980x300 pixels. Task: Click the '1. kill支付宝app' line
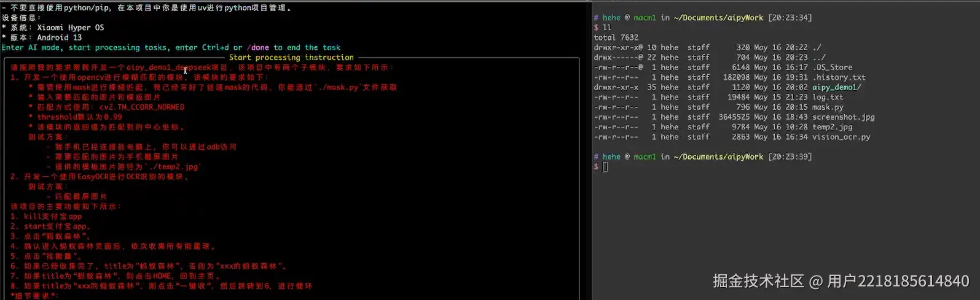(45, 216)
